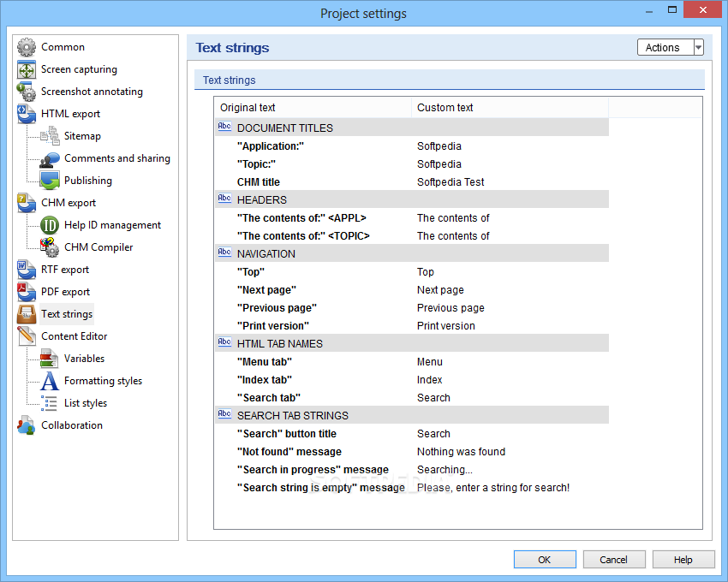728x582 pixels.
Task: Click the Abc icon beside DOCUMENT TITLES
Action: point(224,126)
